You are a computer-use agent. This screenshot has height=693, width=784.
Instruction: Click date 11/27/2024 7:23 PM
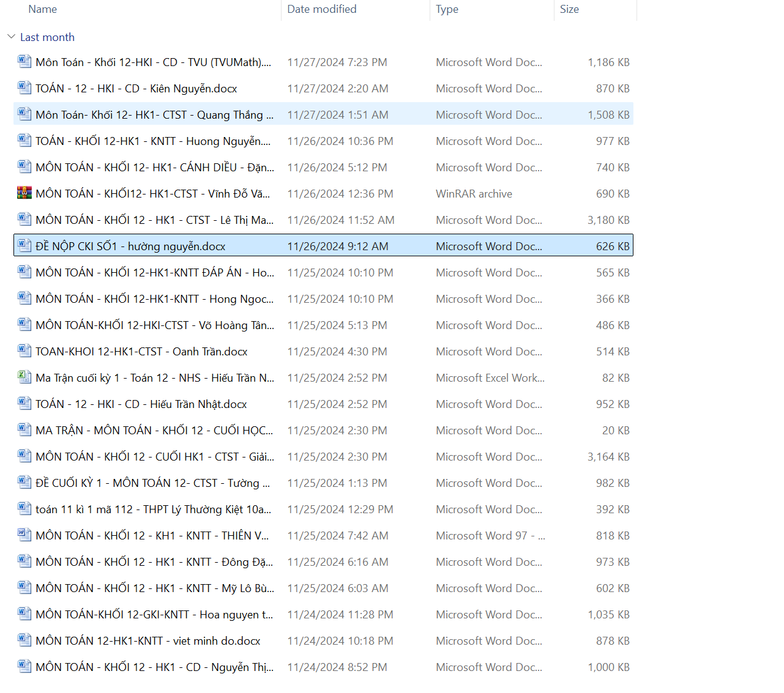coord(337,62)
